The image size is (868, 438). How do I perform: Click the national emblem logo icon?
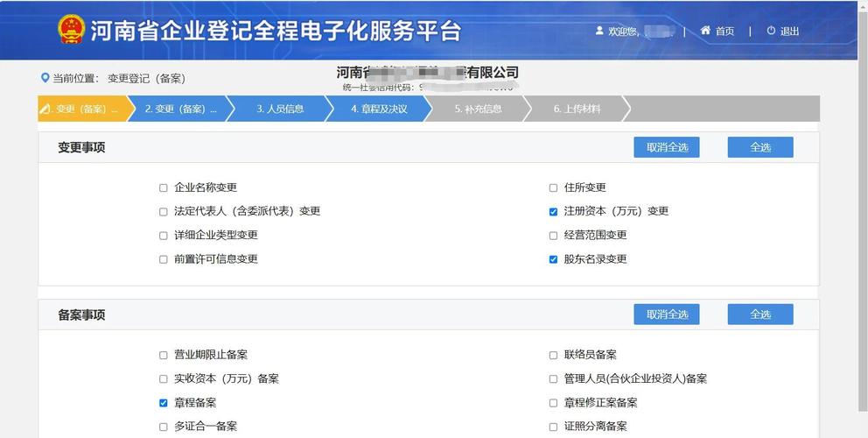tap(72, 30)
